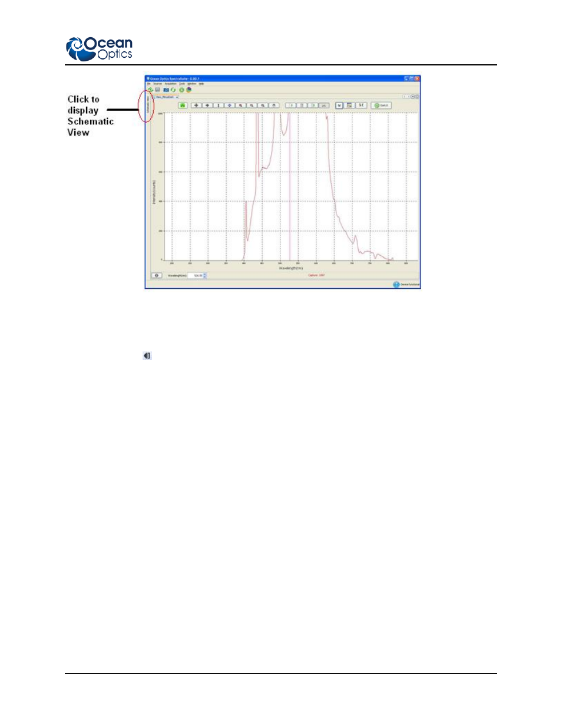Click the second of four spectrum storage buttons
Viewport: 562px width, 728px height.
click(x=302, y=106)
